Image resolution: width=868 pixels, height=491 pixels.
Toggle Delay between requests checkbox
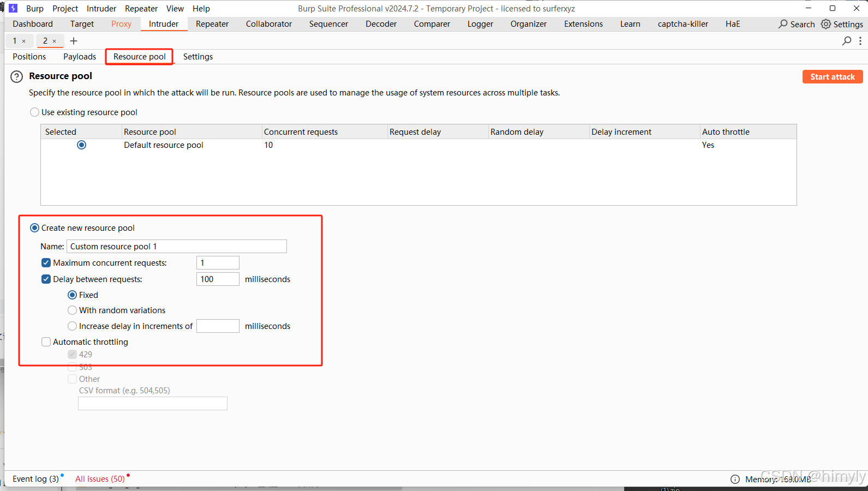click(x=46, y=279)
